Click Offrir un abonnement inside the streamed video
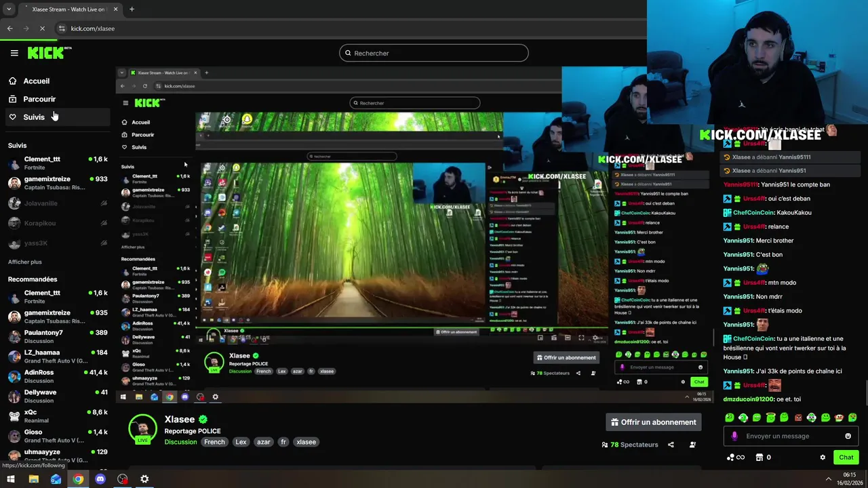The image size is (868, 488). point(566,357)
